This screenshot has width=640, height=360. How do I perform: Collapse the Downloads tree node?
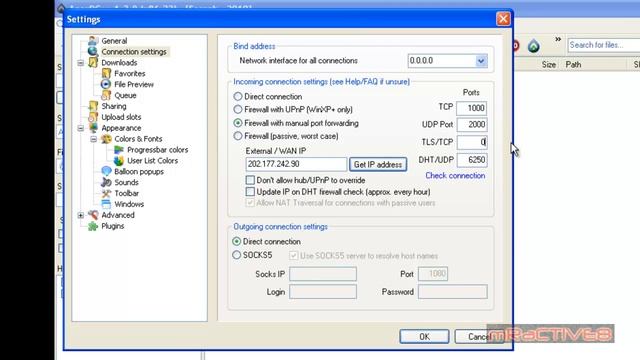(x=80, y=63)
